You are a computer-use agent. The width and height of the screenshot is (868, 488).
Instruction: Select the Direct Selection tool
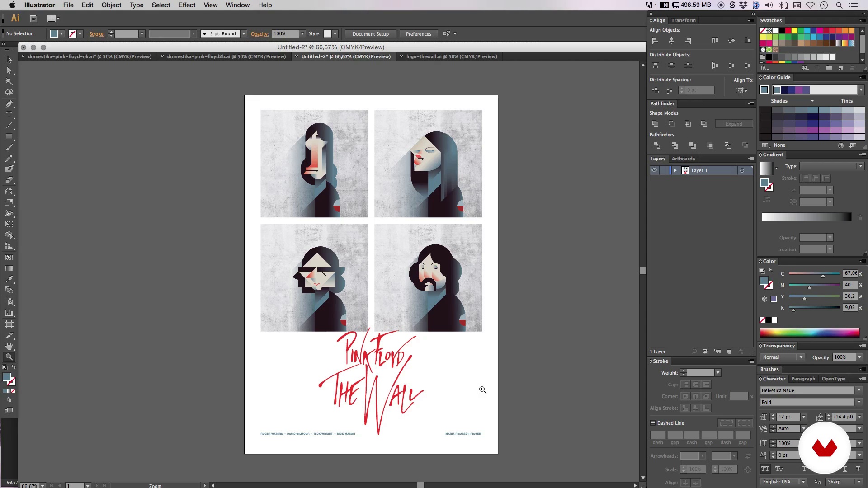pos(9,70)
